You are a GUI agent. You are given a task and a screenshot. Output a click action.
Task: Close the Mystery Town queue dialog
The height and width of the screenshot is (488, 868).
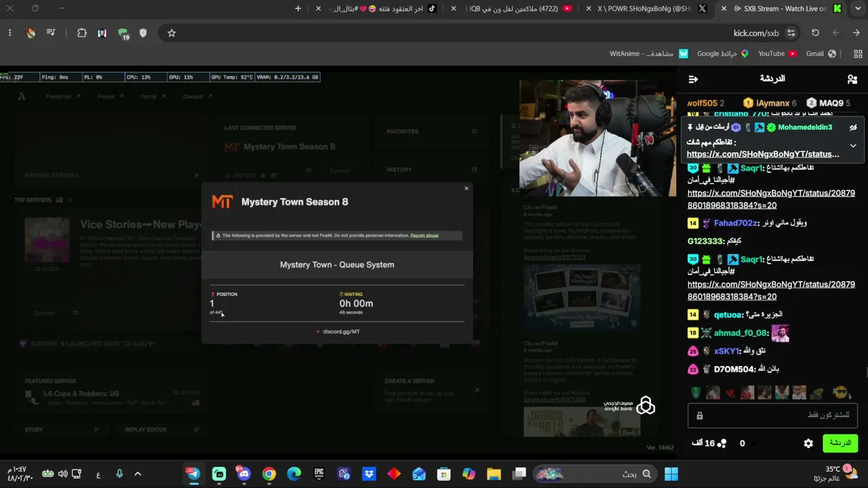point(467,188)
